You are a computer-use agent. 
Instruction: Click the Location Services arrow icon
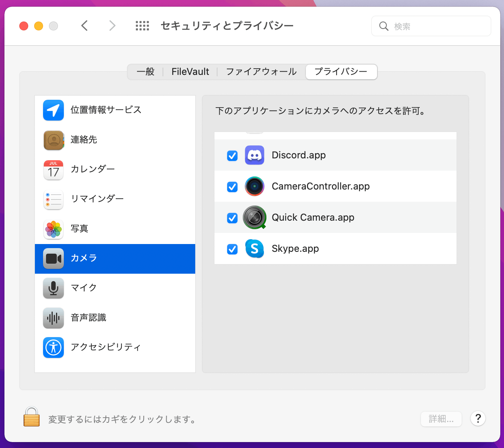point(53,110)
